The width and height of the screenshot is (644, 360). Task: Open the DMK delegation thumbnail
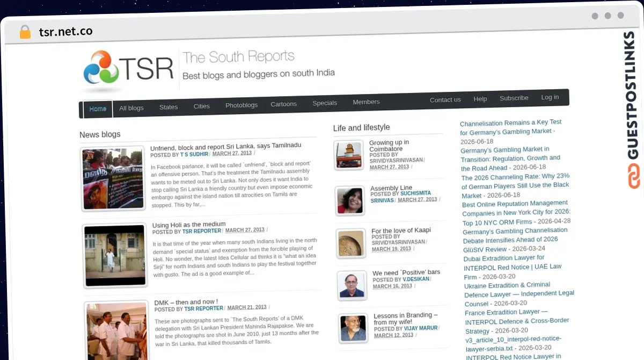[116, 330]
